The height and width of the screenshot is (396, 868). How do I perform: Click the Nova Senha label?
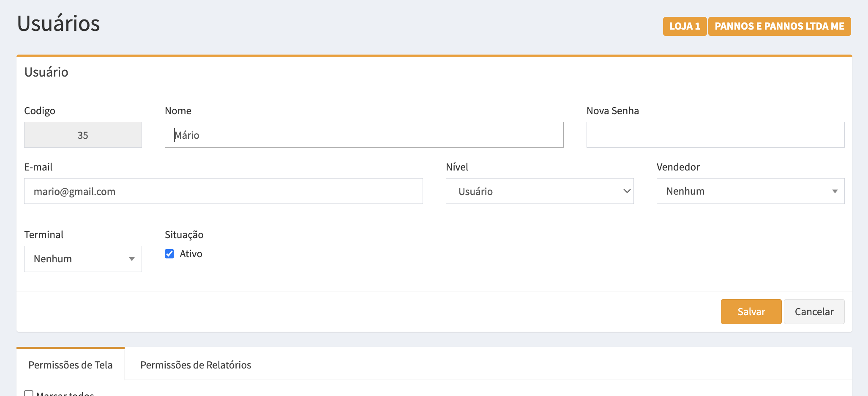click(x=612, y=111)
